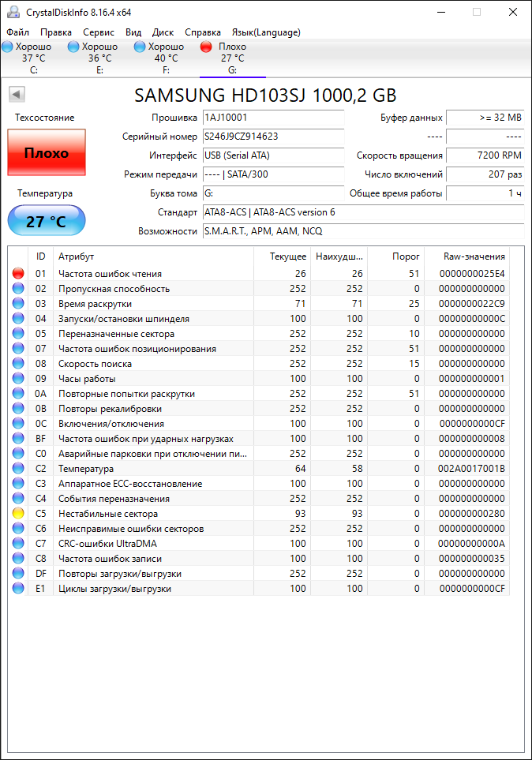532x760 pixels.
Task: Click the status icon for Переназначенные сектора row
Action: coord(18,334)
